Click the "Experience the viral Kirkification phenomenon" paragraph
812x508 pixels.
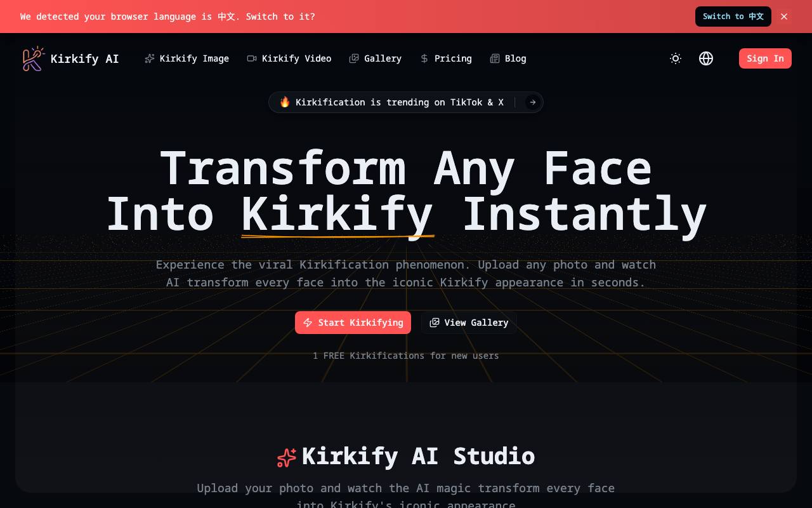pos(406,274)
